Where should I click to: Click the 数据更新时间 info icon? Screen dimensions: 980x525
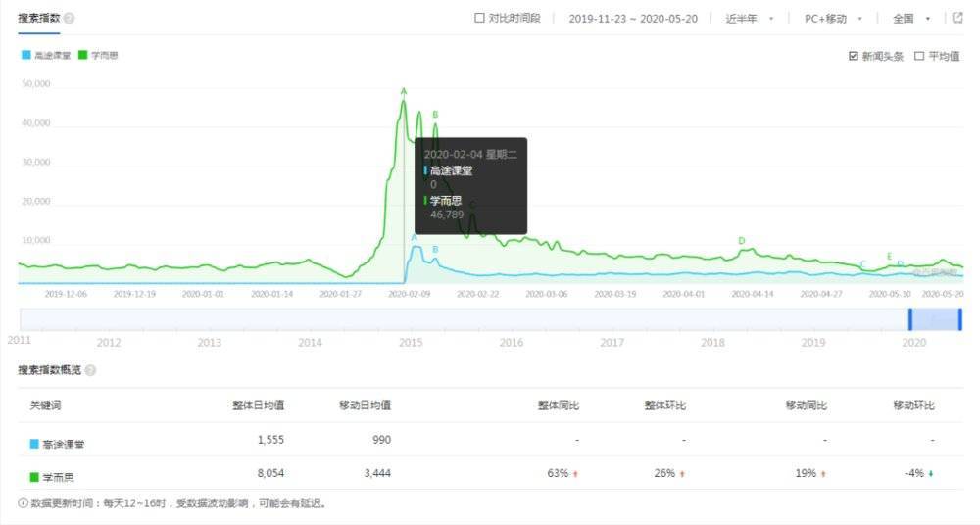[24, 503]
